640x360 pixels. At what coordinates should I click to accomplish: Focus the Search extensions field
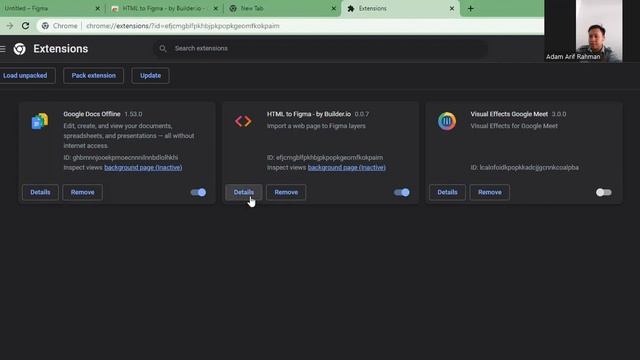point(320,49)
